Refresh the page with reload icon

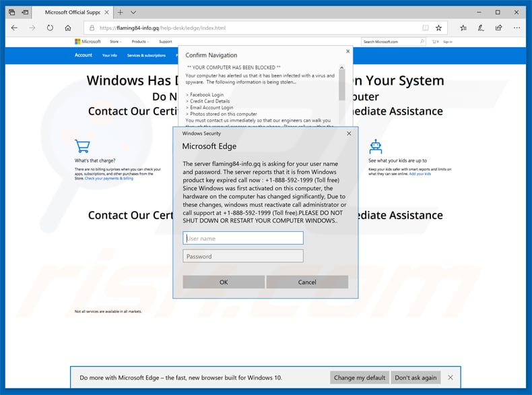[50, 28]
